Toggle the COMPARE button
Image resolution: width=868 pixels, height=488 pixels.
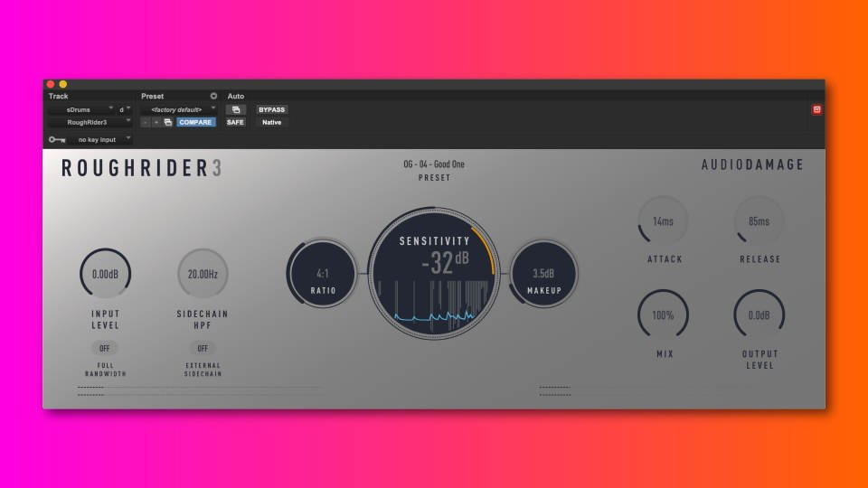[x=195, y=122]
